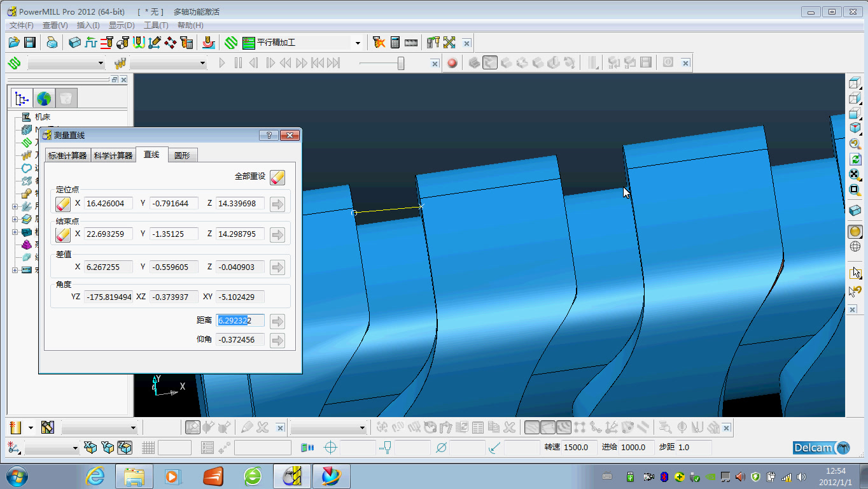
Task: Switch to the 科学计算器 tab
Action: click(113, 155)
